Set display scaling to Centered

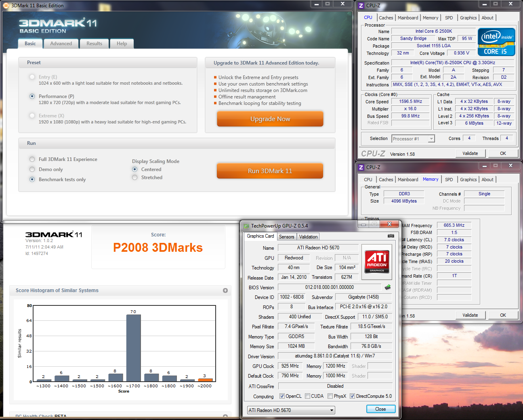tap(134, 169)
